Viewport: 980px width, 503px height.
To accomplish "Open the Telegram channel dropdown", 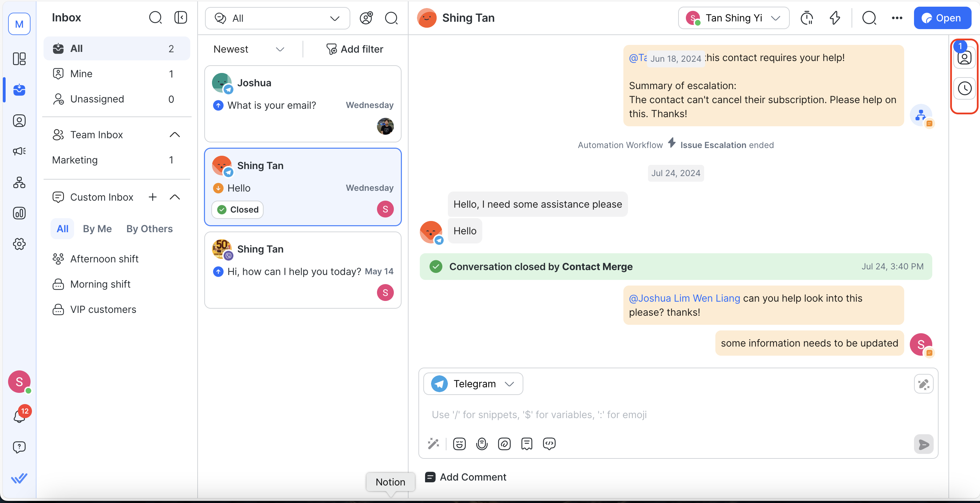I will tap(473, 384).
